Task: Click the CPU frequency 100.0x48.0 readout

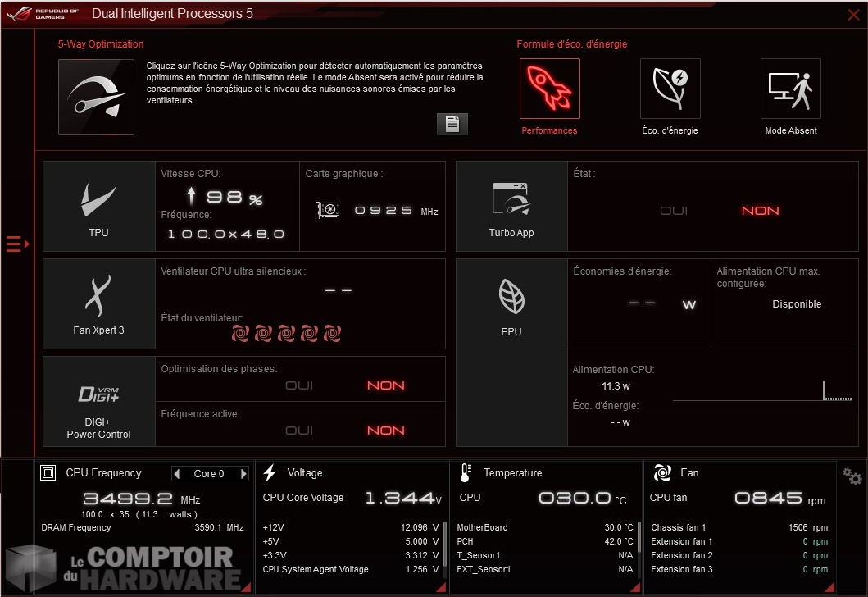Action: [x=226, y=235]
